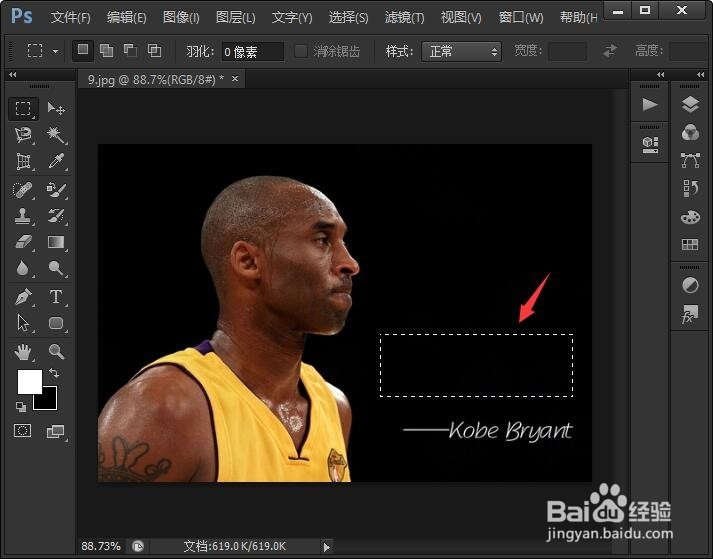This screenshot has height=559, width=713.
Task: Click the white foreground color swatch
Action: click(x=30, y=382)
